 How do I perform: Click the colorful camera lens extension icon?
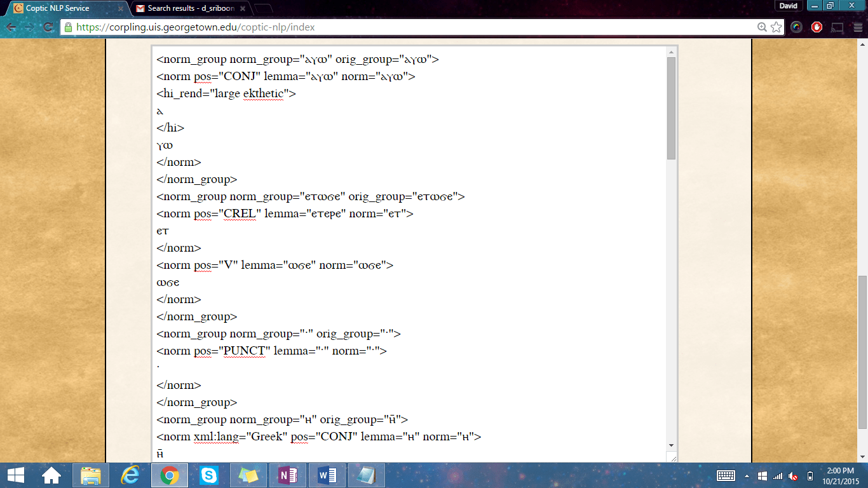(x=796, y=27)
